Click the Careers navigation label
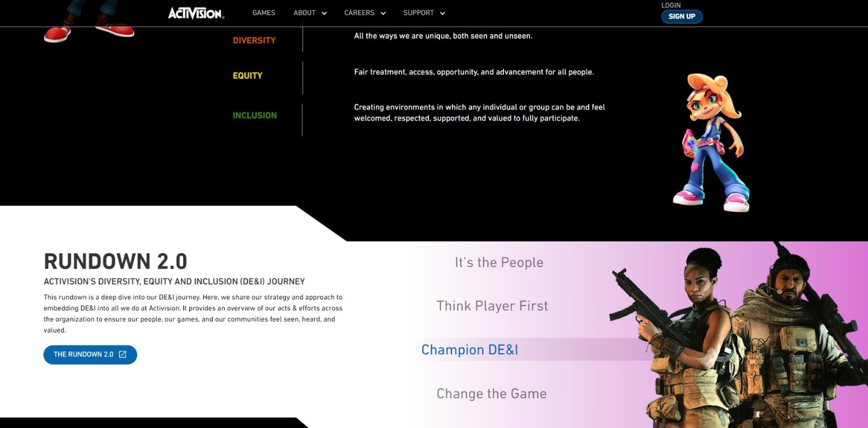The width and height of the screenshot is (868, 428). point(359,13)
